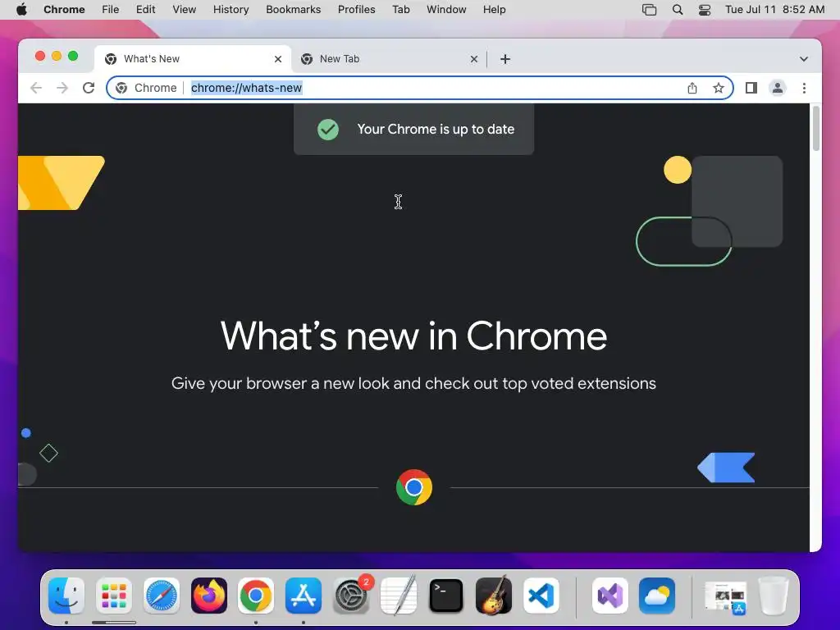This screenshot has height=630, width=840.
Task: Open the profile avatar menu
Action: click(x=778, y=88)
